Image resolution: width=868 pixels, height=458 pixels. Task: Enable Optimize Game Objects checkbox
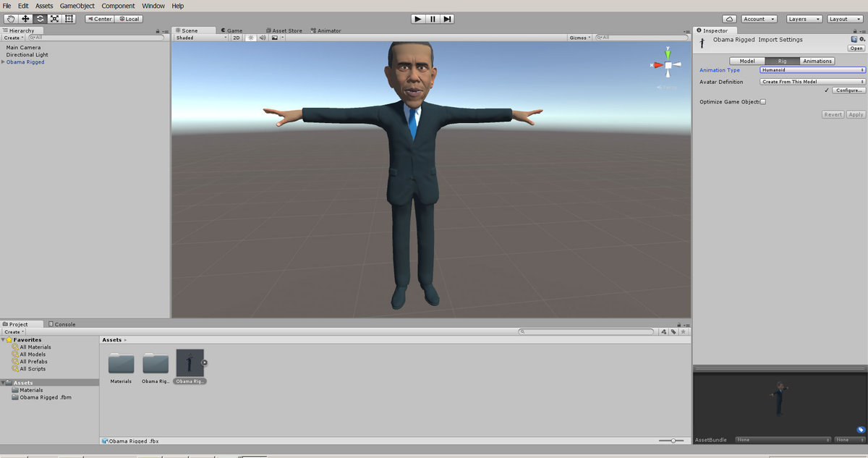(762, 102)
